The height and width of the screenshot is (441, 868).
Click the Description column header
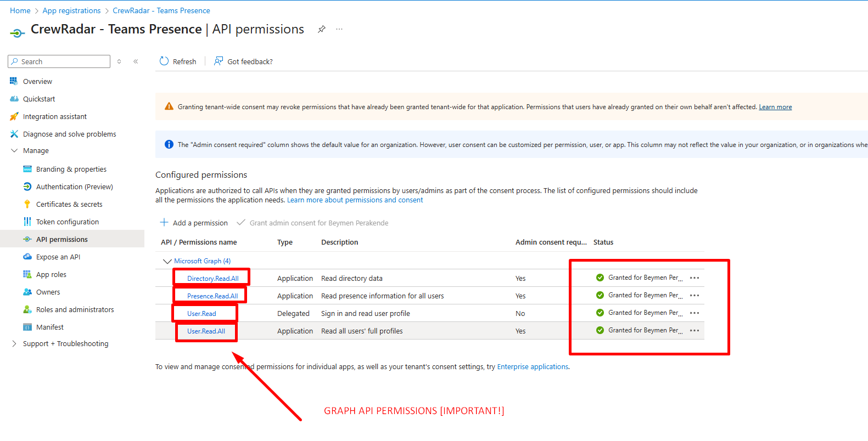click(339, 242)
